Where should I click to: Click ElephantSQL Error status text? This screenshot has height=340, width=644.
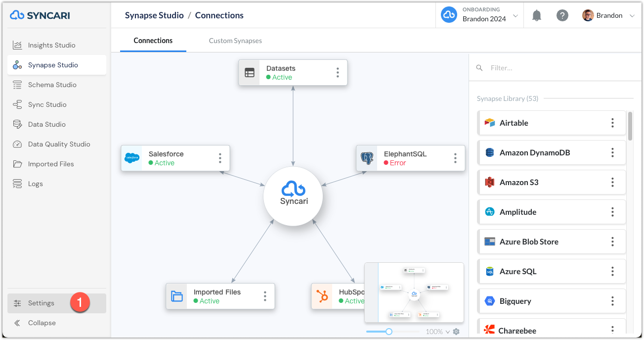(397, 163)
